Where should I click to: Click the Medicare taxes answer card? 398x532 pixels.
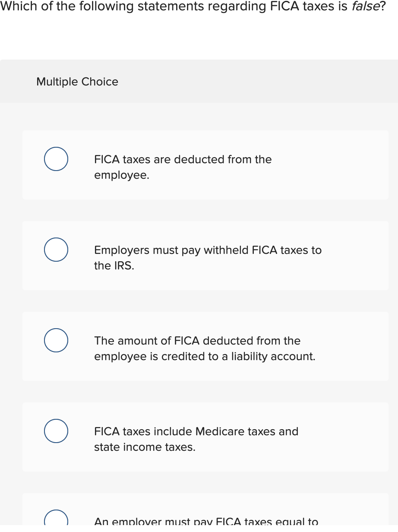click(205, 437)
